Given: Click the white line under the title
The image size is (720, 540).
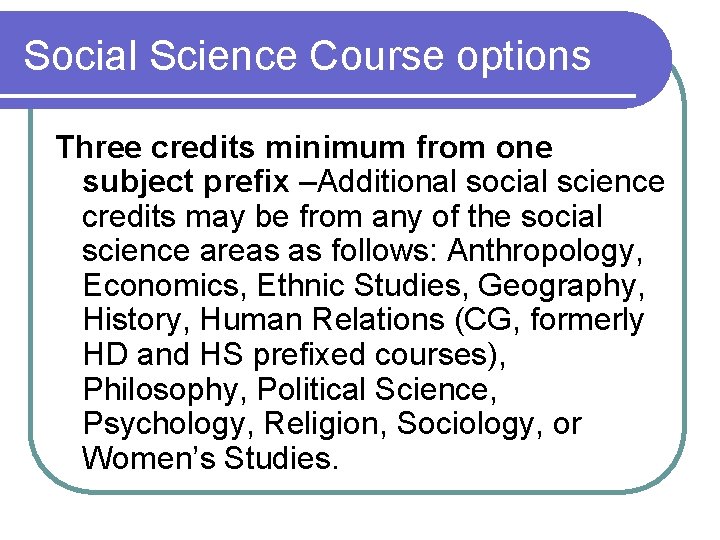Looking at the screenshot, I should tap(318, 96).
